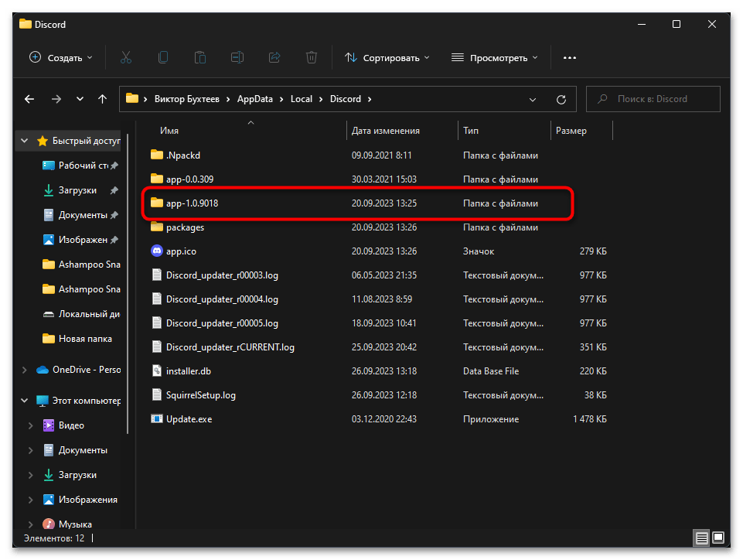Expand the OneDrive tree node
Screen dimensions: 743x560
26,370
